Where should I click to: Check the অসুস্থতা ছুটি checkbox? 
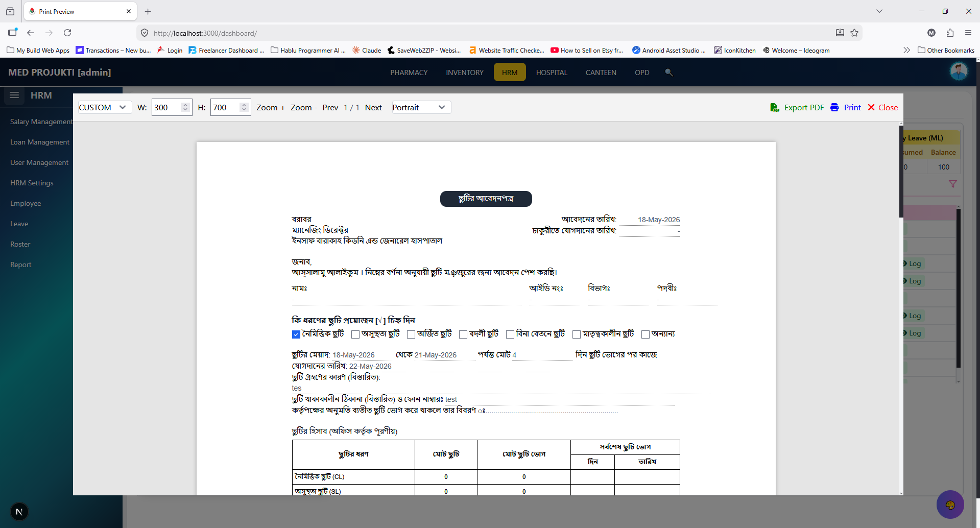355,334
